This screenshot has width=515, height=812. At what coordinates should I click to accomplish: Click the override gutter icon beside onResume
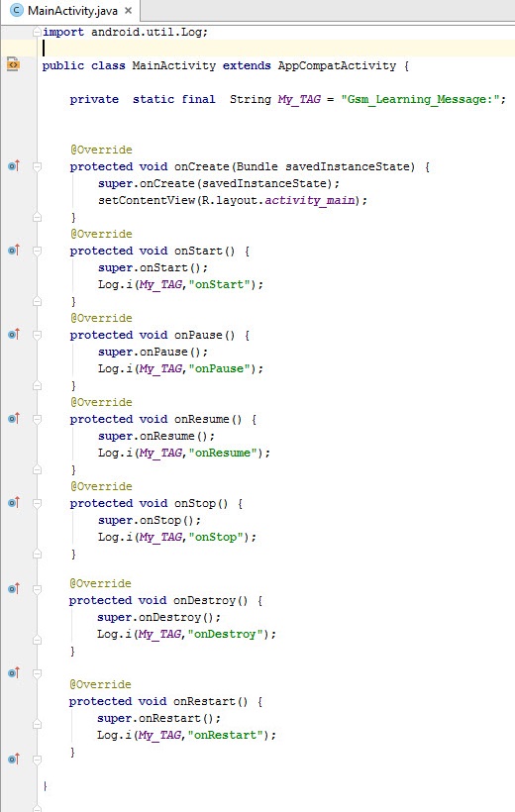[14, 419]
